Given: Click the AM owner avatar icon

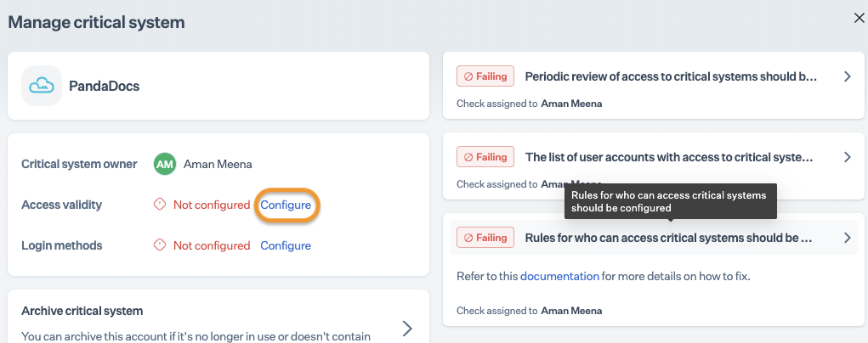Looking at the screenshot, I should coord(165,164).
